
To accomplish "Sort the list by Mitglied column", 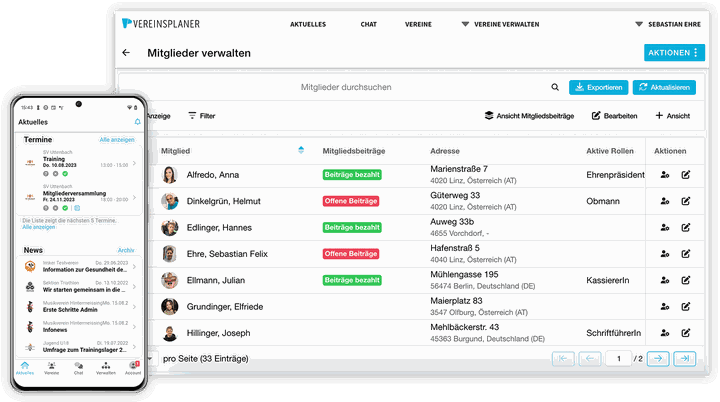I will pos(301,151).
